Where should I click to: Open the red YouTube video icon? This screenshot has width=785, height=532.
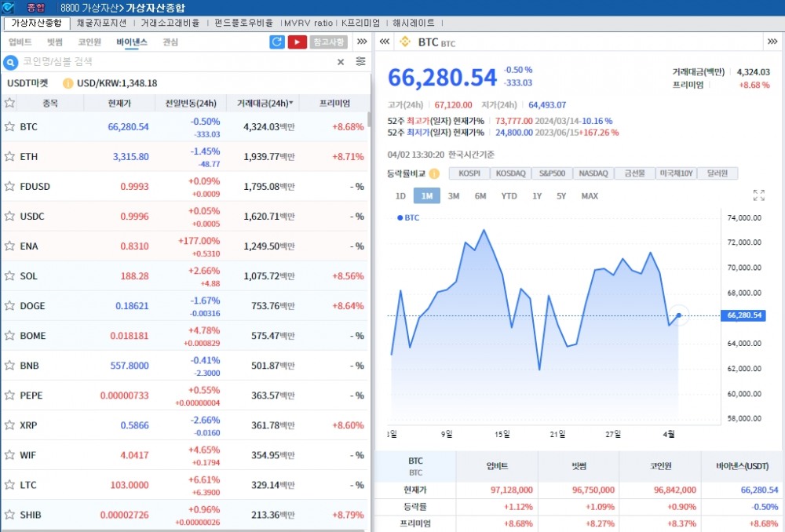[296, 42]
